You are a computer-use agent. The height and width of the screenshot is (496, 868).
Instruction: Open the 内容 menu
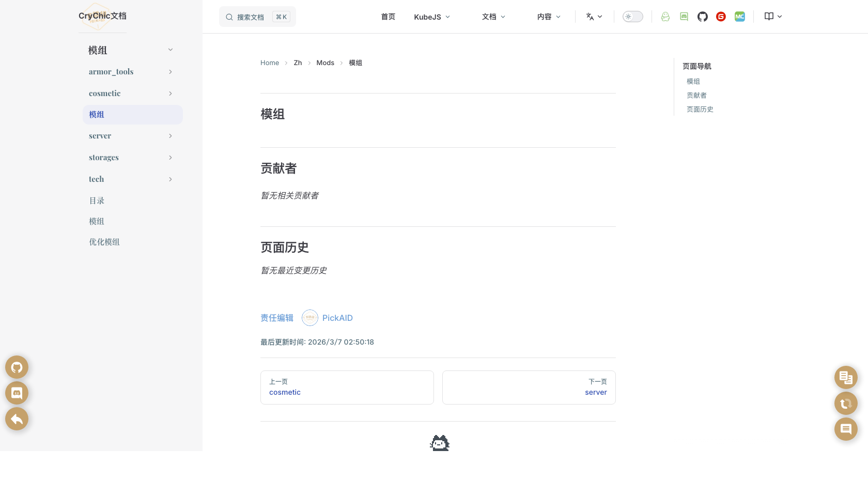click(548, 16)
